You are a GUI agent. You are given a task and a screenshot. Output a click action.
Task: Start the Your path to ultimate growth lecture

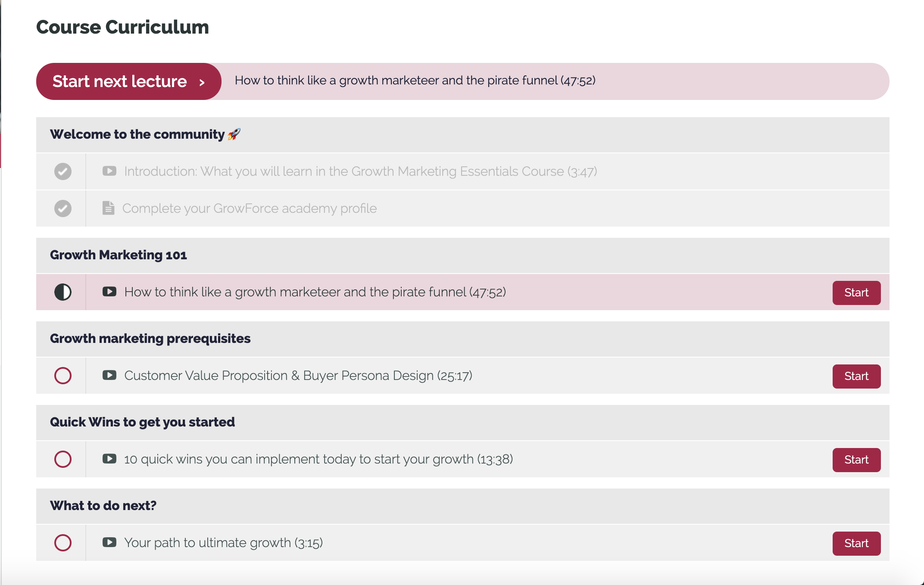(x=856, y=543)
